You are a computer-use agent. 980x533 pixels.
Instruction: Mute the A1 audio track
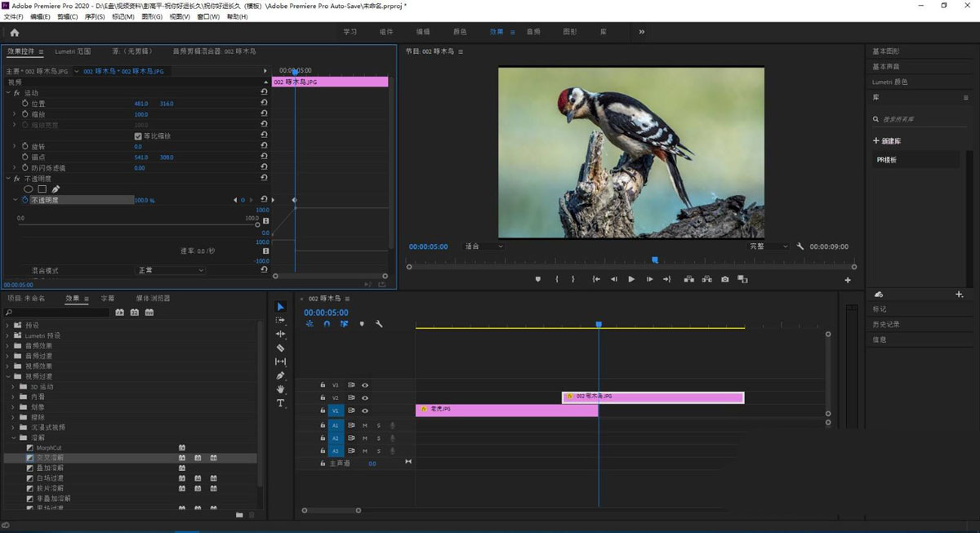tap(365, 425)
